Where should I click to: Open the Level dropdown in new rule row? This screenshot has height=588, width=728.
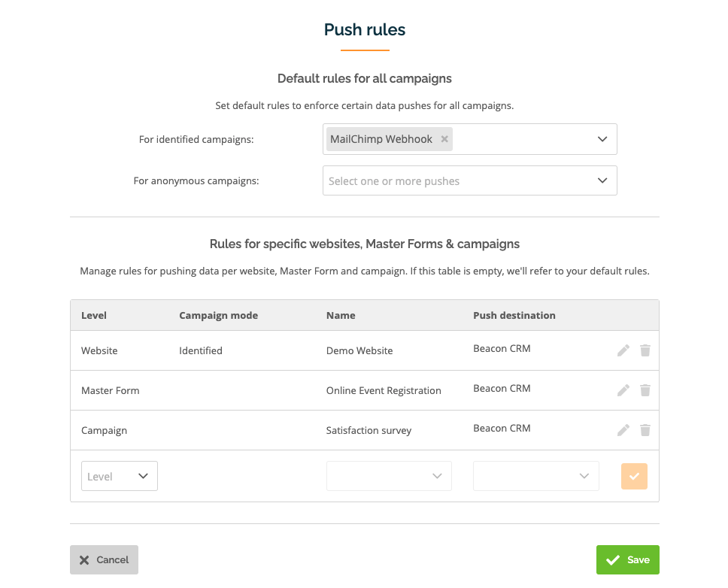120,476
